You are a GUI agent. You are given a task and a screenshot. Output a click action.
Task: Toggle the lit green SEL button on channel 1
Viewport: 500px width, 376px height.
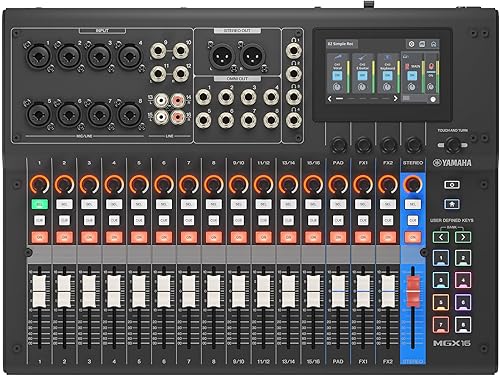[40, 204]
